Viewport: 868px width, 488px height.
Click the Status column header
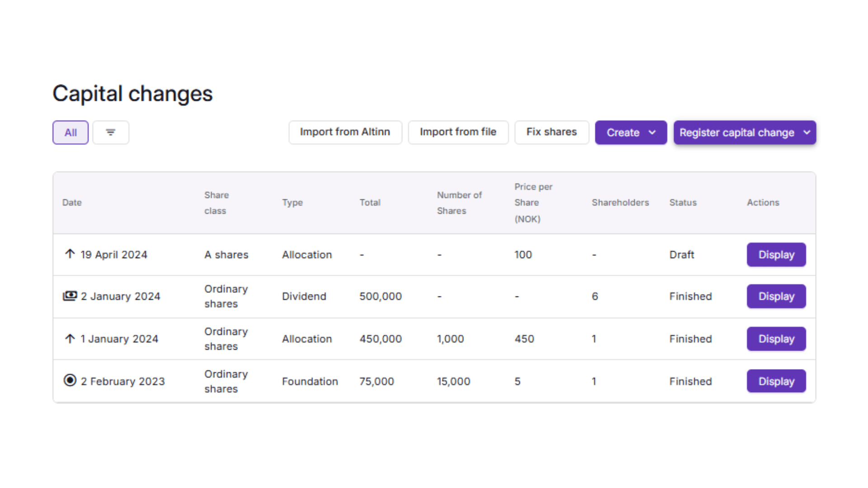[683, 202]
